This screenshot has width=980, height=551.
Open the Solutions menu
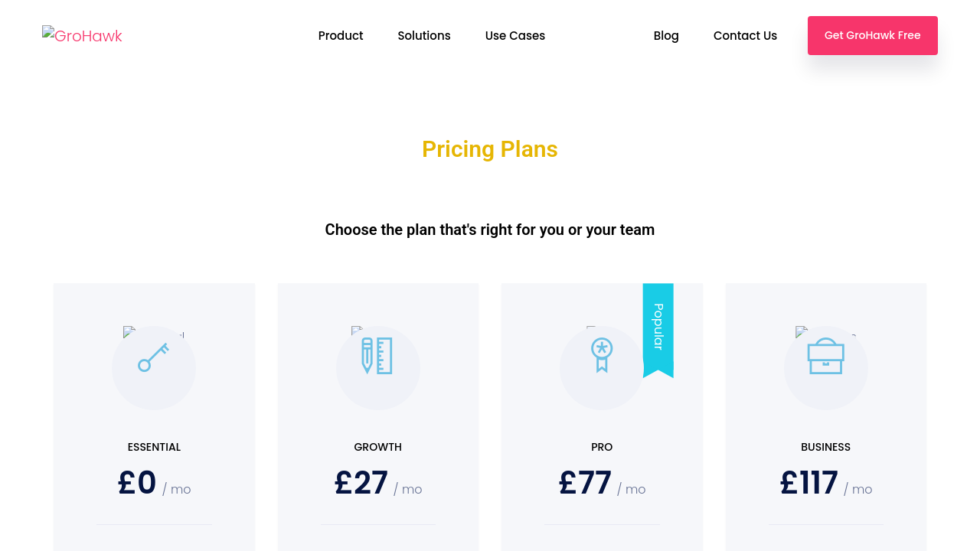tap(424, 36)
